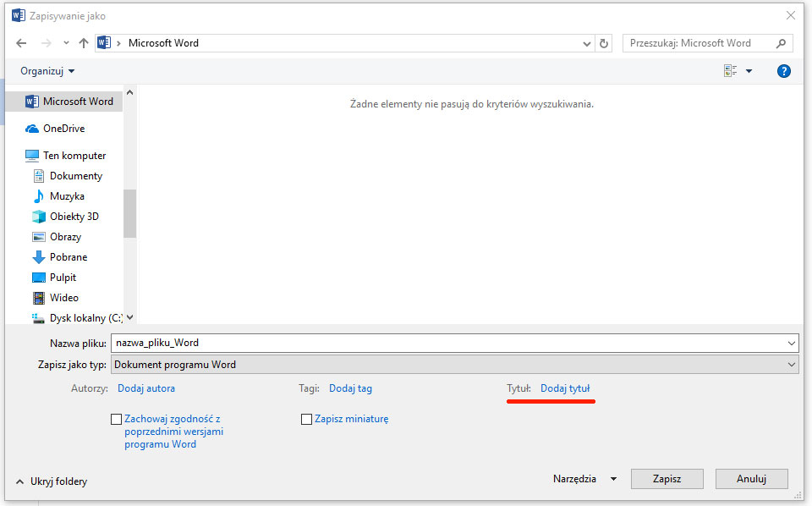This screenshot has width=812, height=506.
Task: Click the Up one level arrow
Action: pyautogui.click(x=83, y=43)
